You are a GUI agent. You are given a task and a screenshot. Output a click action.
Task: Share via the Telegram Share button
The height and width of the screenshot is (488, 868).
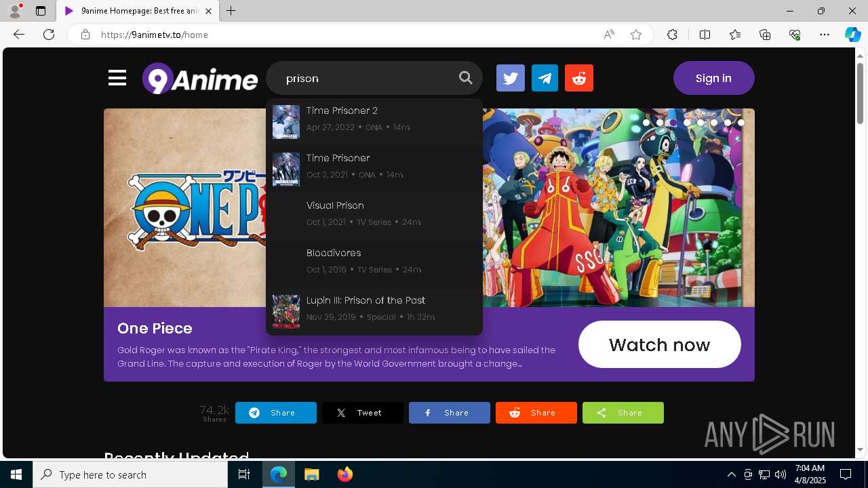pyautogui.click(x=276, y=413)
